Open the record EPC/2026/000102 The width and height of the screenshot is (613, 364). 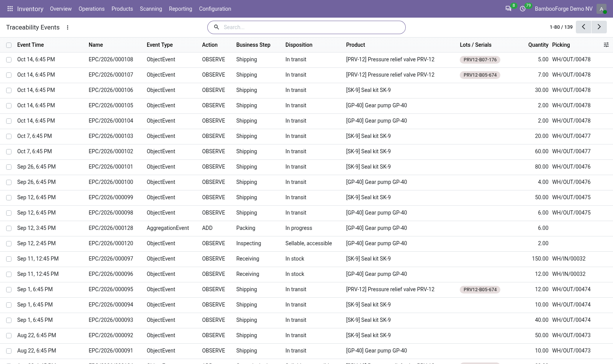pos(111,151)
